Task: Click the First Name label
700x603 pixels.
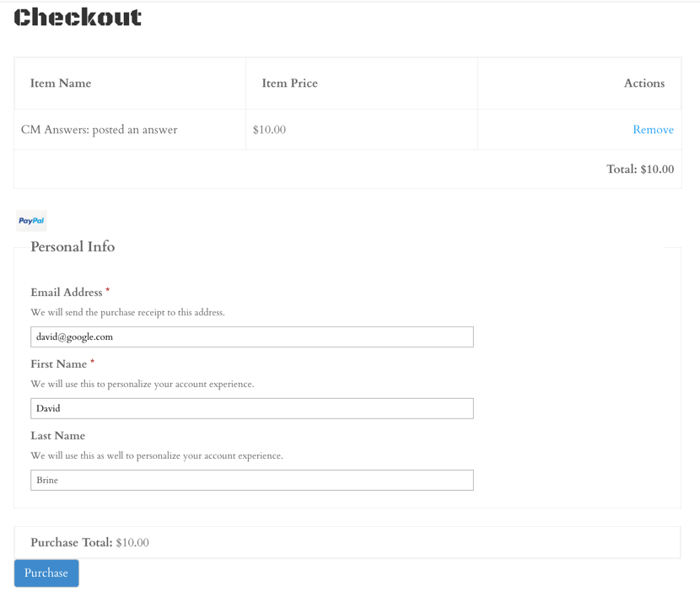Action: (59, 364)
